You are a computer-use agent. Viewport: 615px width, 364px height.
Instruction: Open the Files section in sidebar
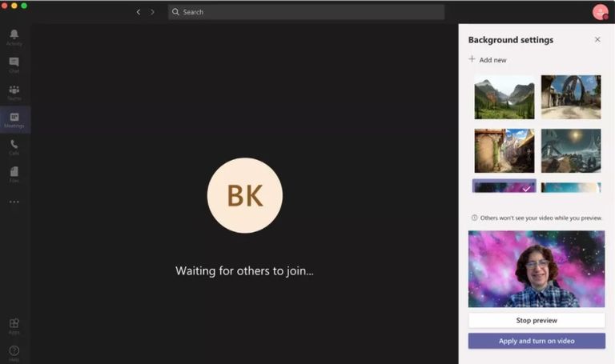click(x=14, y=174)
